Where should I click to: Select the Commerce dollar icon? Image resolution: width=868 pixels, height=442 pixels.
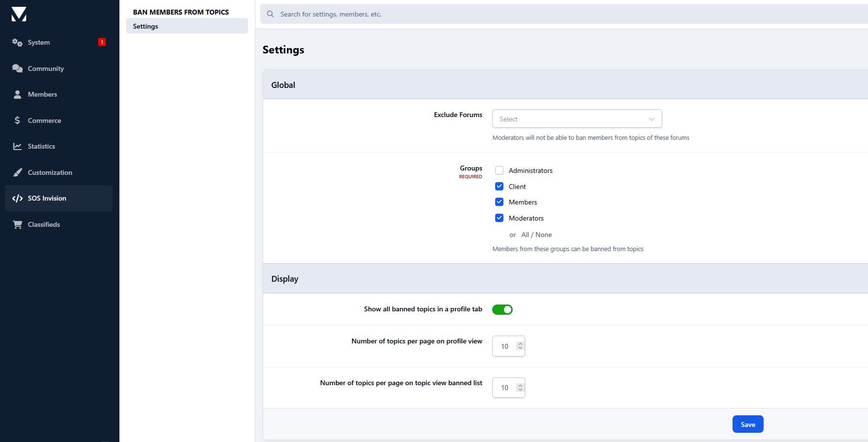click(x=17, y=120)
